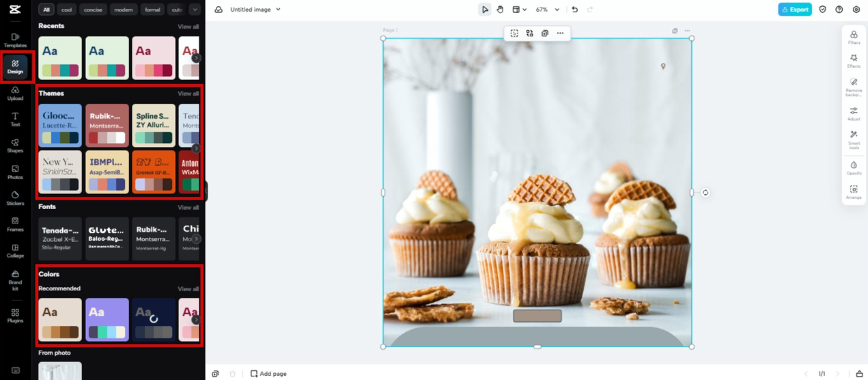Open the From photo thumbnail
Viewport: 868px width, 380px height.
pyautogui.click(x=60, y=371)
